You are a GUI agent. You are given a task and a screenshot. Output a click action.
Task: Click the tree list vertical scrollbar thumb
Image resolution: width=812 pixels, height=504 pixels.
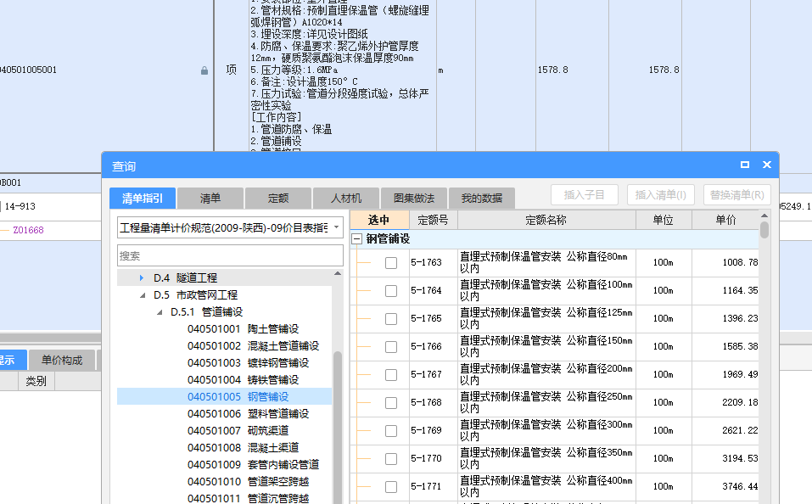tap(338, 428)
